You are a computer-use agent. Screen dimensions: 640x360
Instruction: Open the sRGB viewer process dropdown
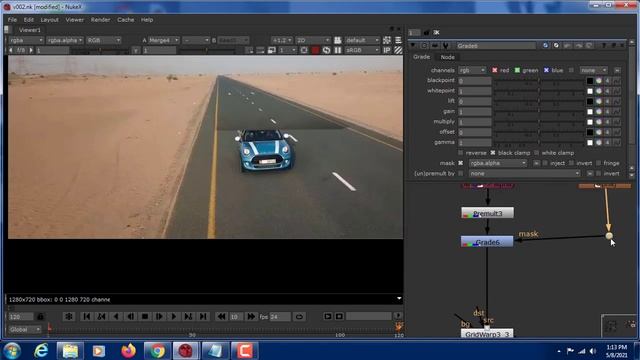click(x=362, y=50)
